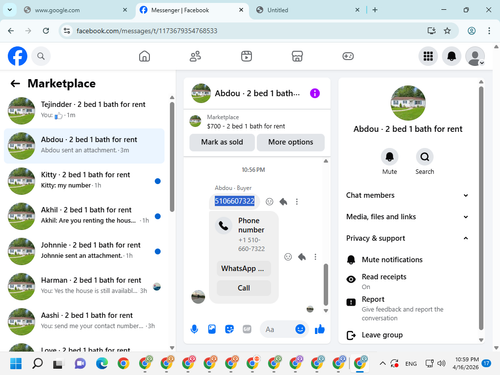React to the 5106607322 message
The height and width of the screenshot is (375, 500).
[269, 201]
